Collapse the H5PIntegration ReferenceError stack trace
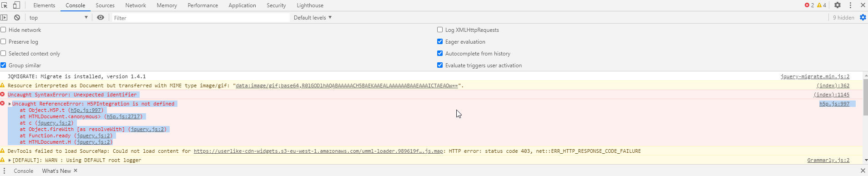This screenshot has height=176, width=868. tap(10, 104)
